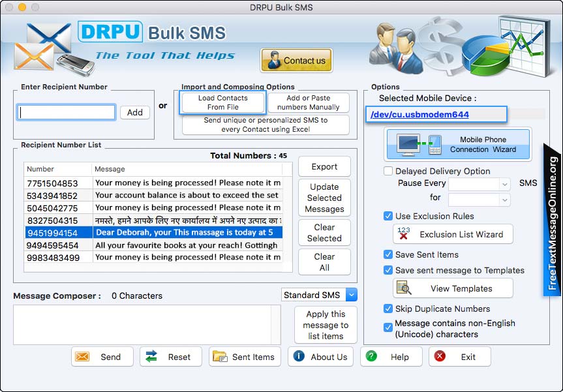Viewport: 563px width, 392px height.
Task: Click the FreeTextMessageOnline.org side banner
Action: pyautogui.click(x=552, y=220)
